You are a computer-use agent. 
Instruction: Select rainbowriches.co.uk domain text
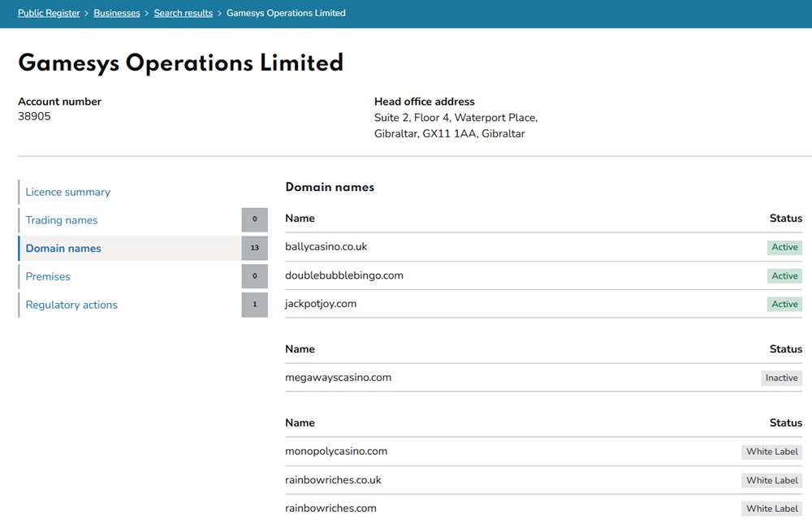coord(333,480)
